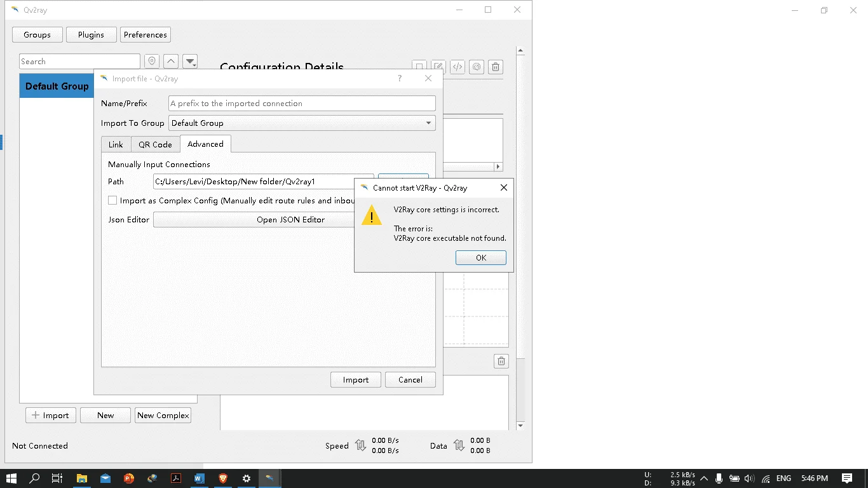The image size is (868, 488).
Task: Click the Qv2ray icon on the taskbar
Action: [270, 478]
